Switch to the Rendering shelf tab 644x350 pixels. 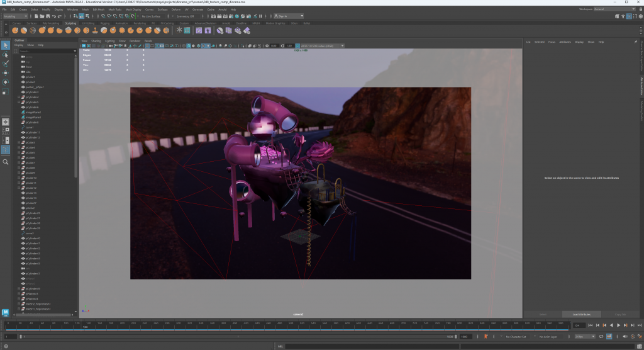[x=140, y=23]
